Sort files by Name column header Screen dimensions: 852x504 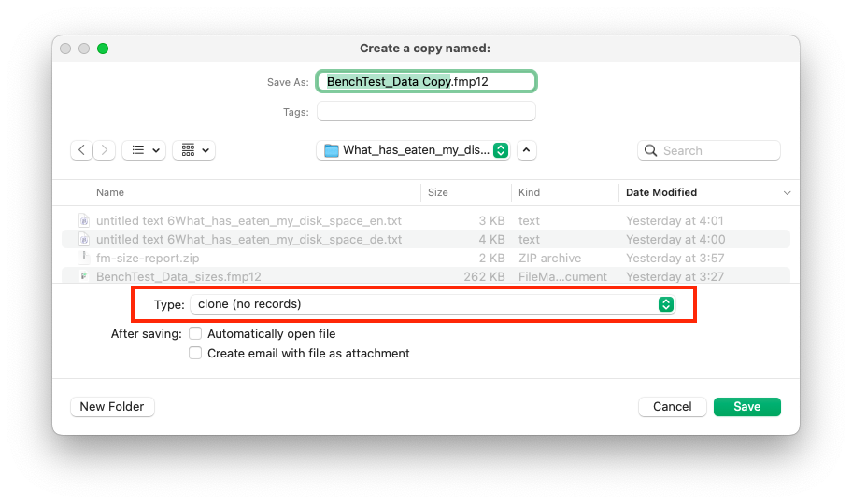[110, 192]
